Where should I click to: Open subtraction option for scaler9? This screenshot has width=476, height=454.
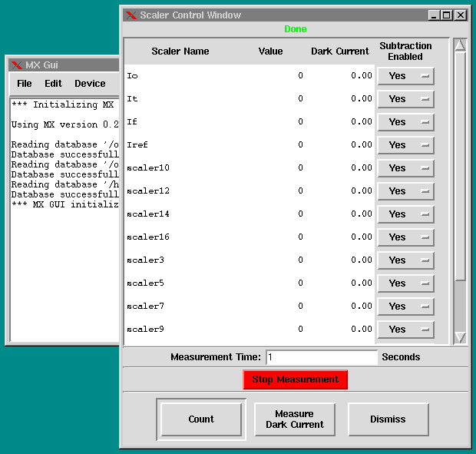[x=405, y=330]
